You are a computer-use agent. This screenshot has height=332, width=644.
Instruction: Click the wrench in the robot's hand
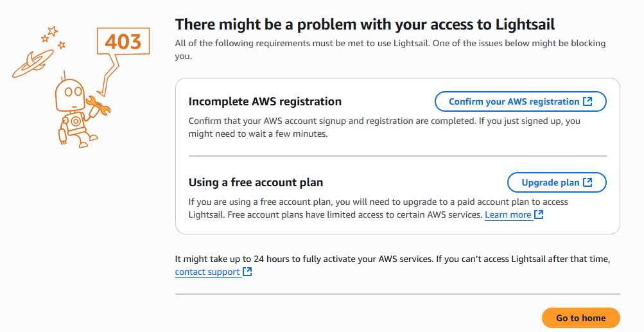(x=100, y=105)
